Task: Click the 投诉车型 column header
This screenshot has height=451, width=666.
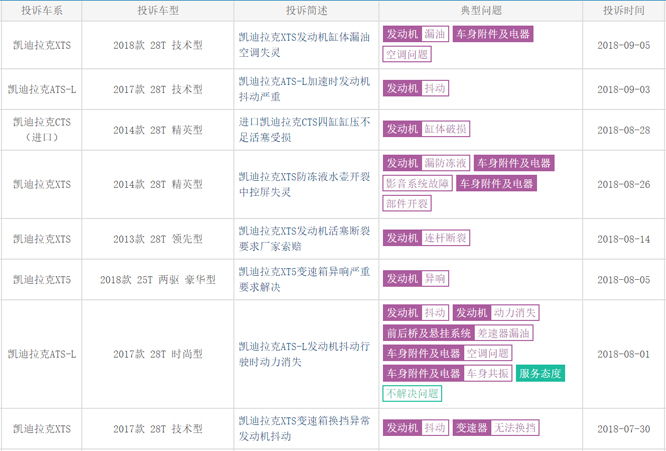Action: point(158,10)
